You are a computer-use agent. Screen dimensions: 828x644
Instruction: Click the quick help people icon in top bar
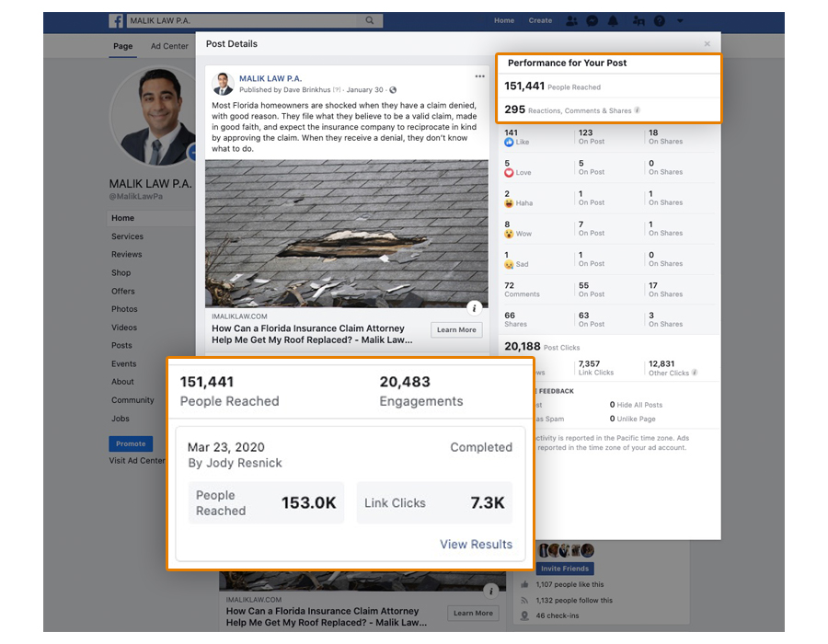coord(638,20)
